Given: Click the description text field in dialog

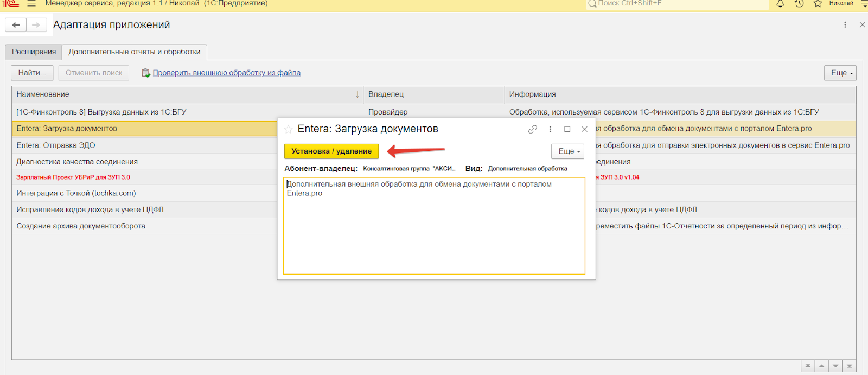Looking at the screenshot, I should click(434, 226).
